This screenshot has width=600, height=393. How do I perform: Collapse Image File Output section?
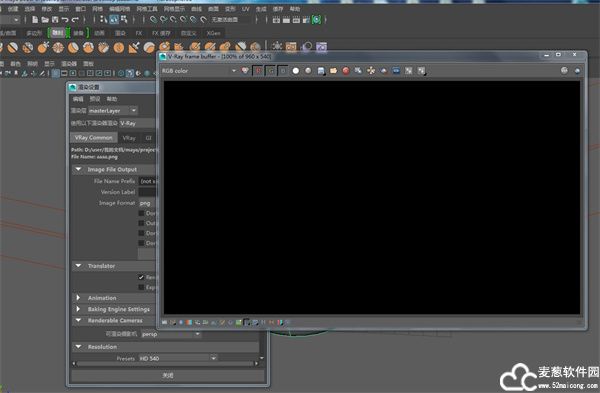tap(78, 169)
